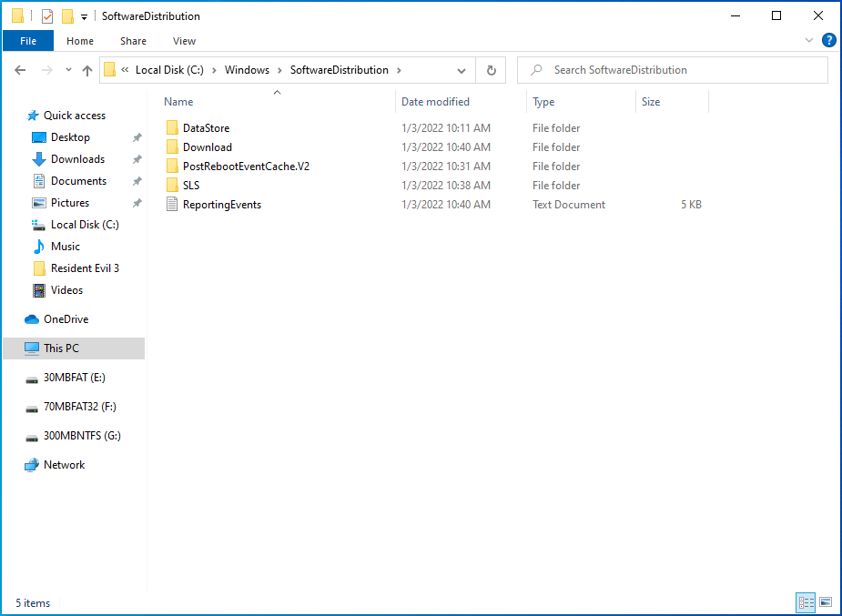
Task: Click the folder icon in title bar
Action: click(17, 16)
